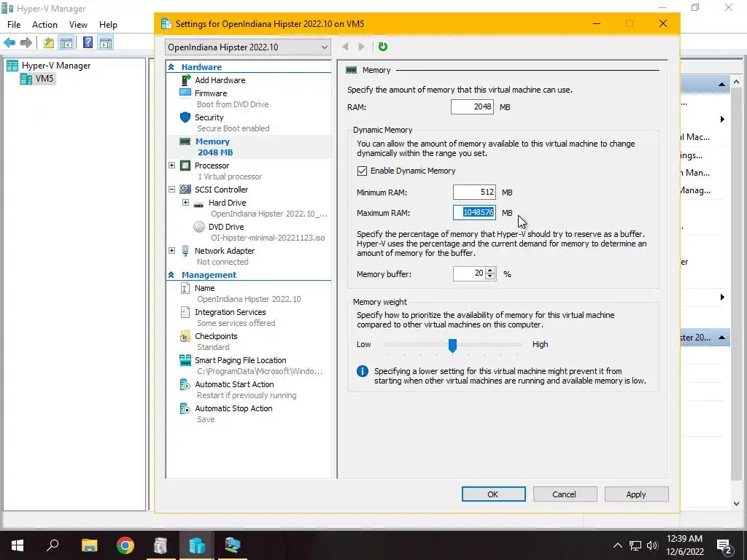Select the Hard Drive entry
Screen dimensions: 747x560
pyautogui.click(x=227, y=203)
